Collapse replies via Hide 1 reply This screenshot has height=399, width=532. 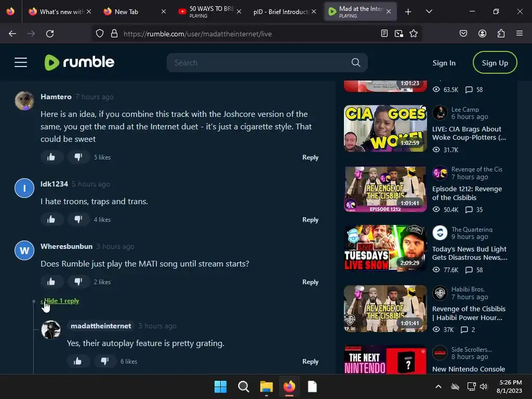click(x=60, y=301)
